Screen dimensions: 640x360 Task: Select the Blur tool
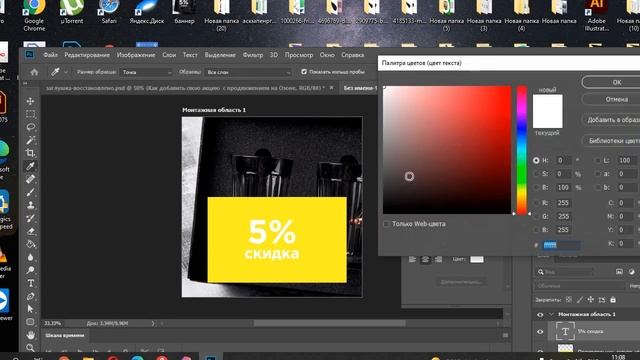click(30, 257)
